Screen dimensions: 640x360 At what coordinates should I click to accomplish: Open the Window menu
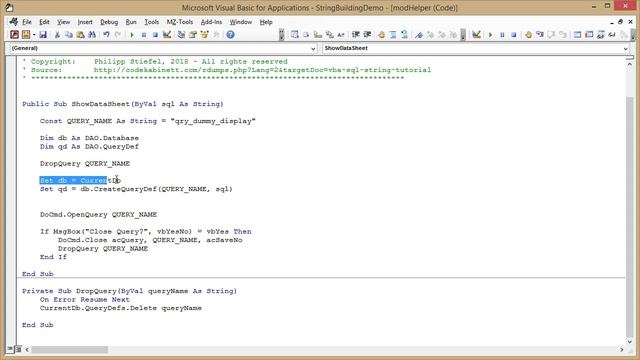240,22
